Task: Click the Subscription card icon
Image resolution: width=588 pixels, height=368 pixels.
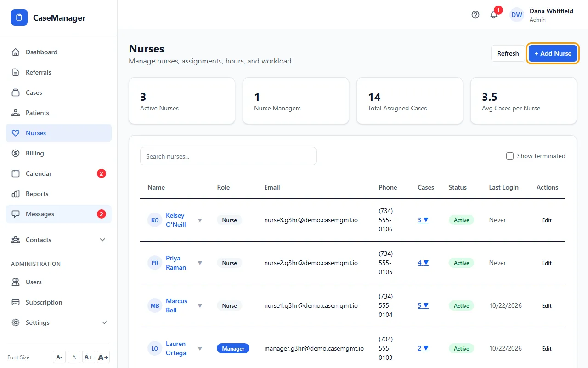Action: [x=16, y=302]
